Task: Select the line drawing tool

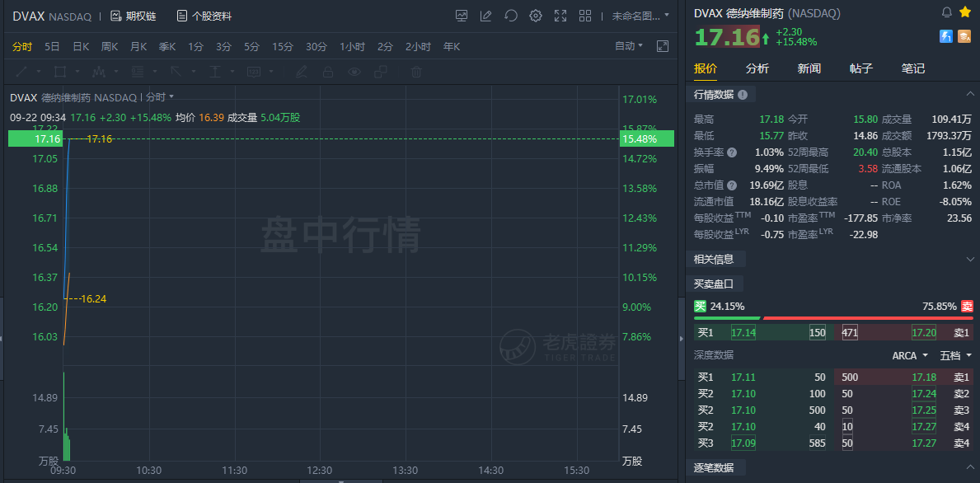Action: click(22, 72)
